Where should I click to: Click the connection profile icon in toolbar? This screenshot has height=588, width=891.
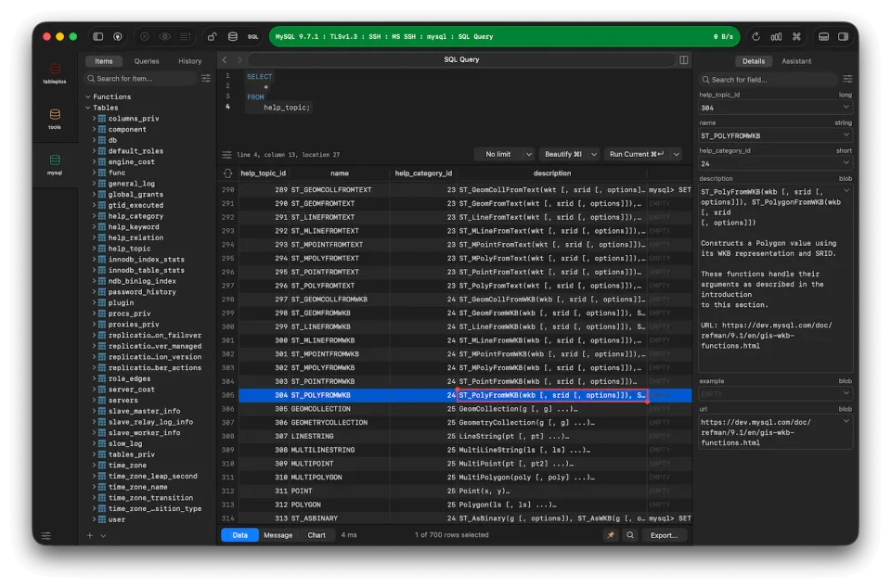(118, 36)
